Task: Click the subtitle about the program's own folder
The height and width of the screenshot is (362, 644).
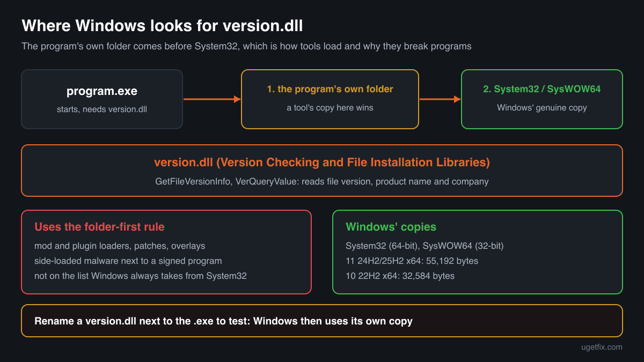Action: click(x=246, y=46)
